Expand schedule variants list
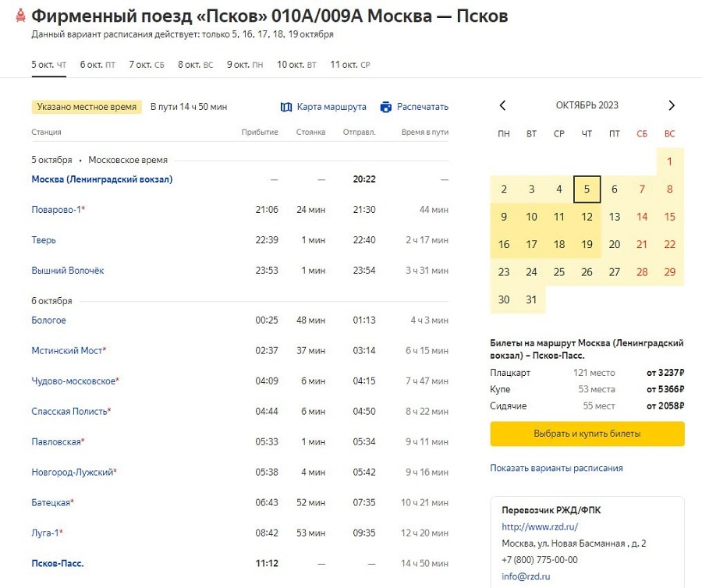Viewport: 702px width, 588px height. point(556,468)
